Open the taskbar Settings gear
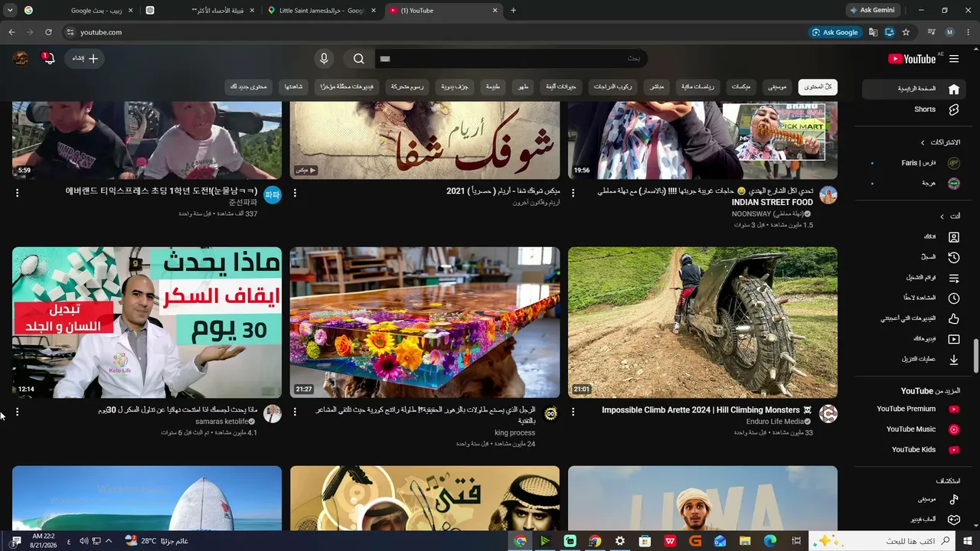The height and width of the screenshot is (551, 980). pyautogui.click(x=620, y=541)
